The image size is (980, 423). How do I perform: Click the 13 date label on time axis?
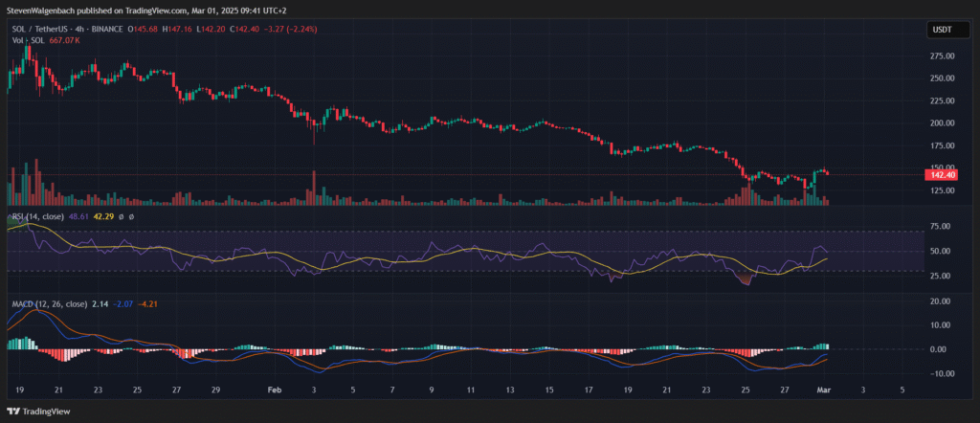click(x=510, y=390)
